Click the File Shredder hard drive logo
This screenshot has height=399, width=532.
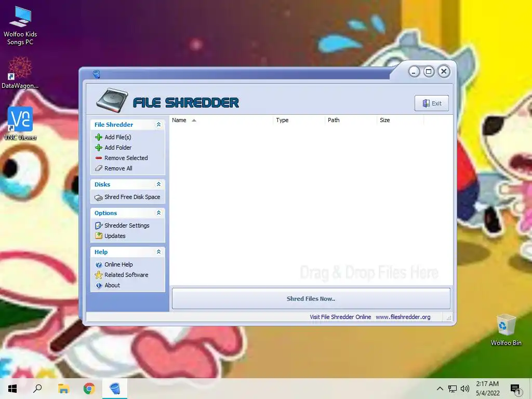tap(112, 100)
